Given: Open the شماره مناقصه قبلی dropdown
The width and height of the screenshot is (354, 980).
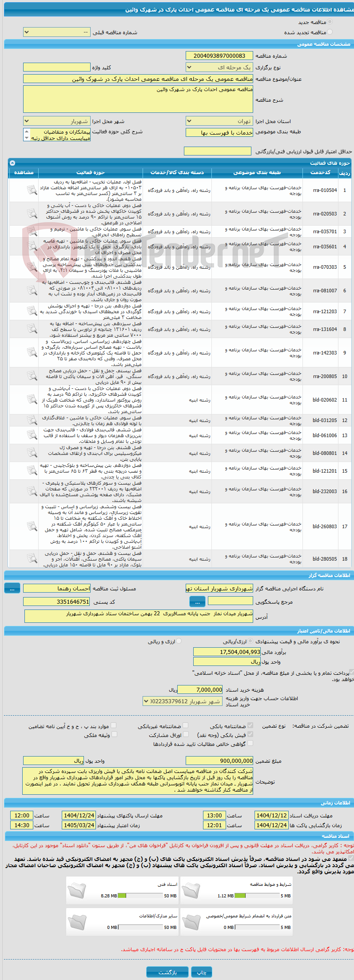Looking at the screenshot, I should coord(57,32).
